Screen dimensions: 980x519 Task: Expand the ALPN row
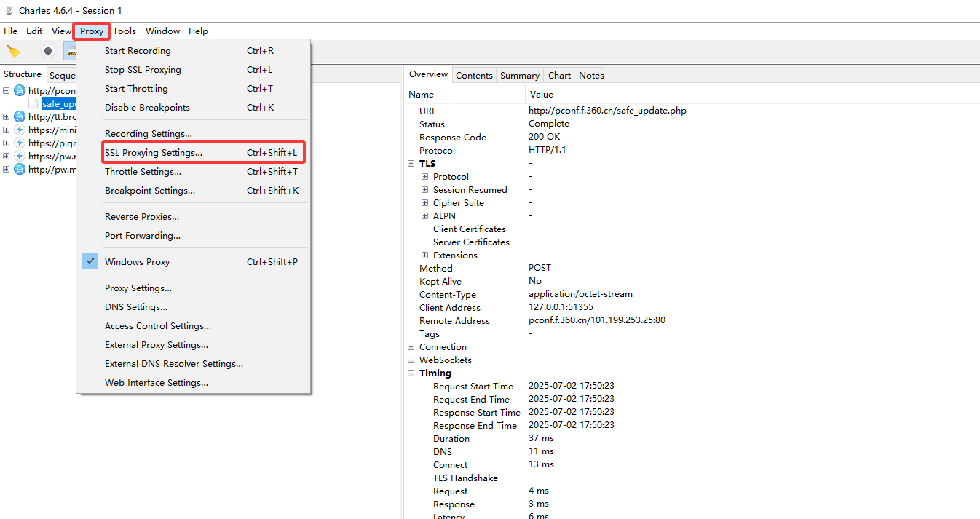(425, 216)
